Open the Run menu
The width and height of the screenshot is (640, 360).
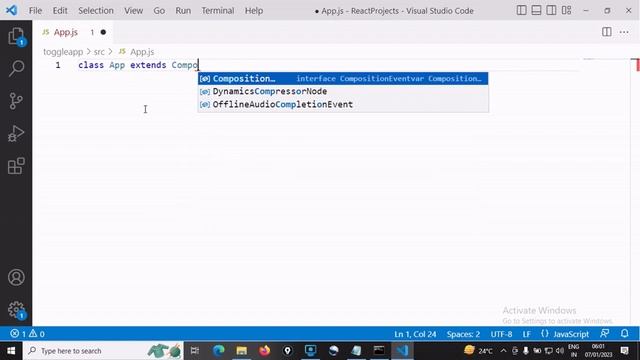pos(183,11)
